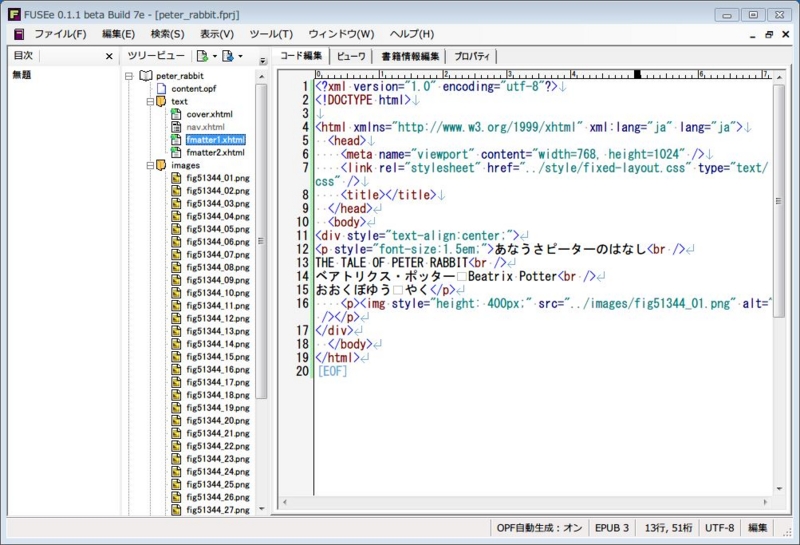Image resolution: width=800 pixels, height=545 pixels.
Task: Click the icon of fig51344_15.png
Action: click(176, 356)
